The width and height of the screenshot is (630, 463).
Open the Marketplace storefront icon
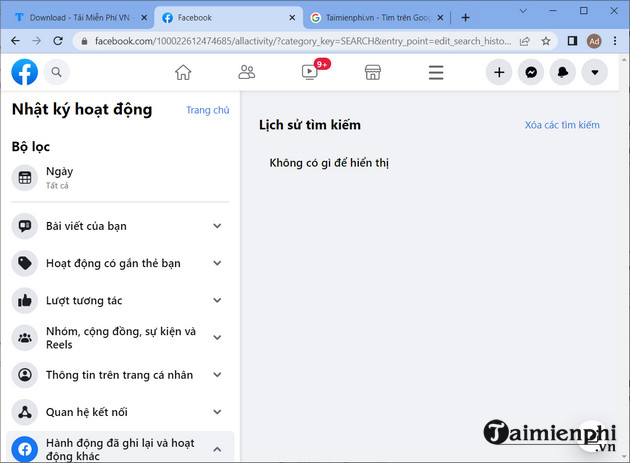(x=373, y=72)
